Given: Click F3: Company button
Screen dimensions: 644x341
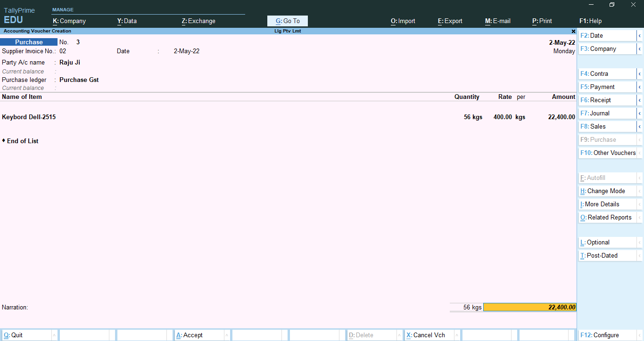Looking at the screenshot, I should tap(607, 49).
